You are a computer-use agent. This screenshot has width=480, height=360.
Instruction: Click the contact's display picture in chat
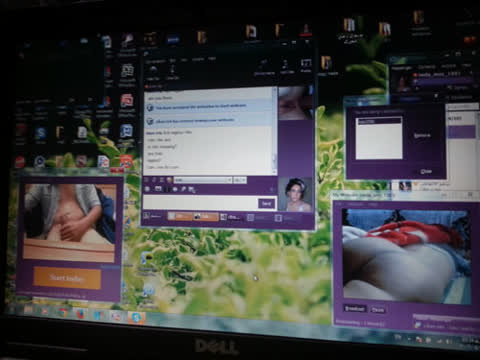click(295, 102)
